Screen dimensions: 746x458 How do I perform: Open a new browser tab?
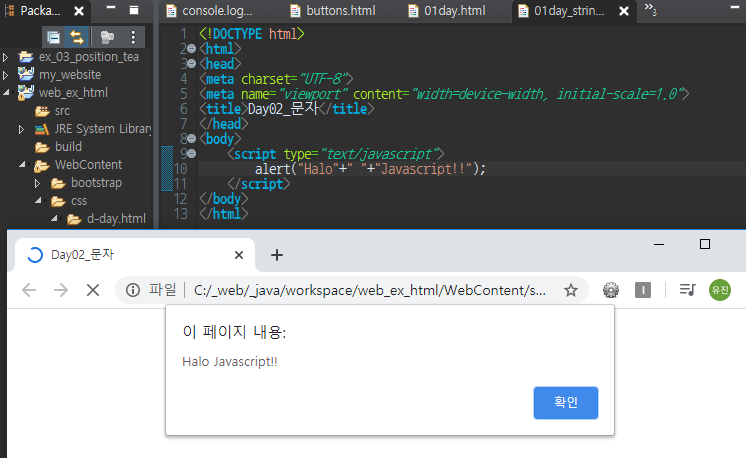point(277,255)
